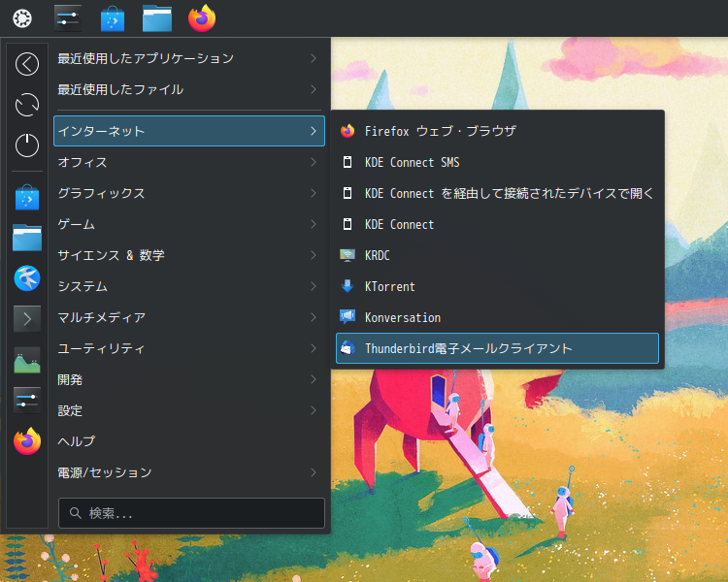Open Dolphin folder icon in favorites sidebar
Screen dimensions: 728x582
point(27,238)
